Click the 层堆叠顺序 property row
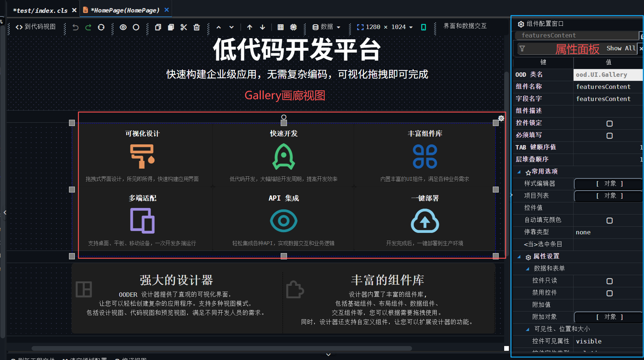644x360 pixels. coord(578,159)
